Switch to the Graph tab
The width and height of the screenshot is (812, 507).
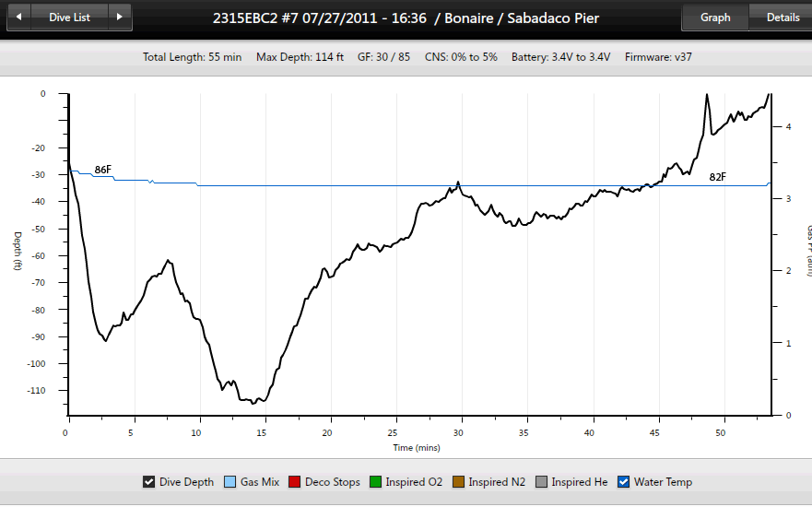point(714,17)
